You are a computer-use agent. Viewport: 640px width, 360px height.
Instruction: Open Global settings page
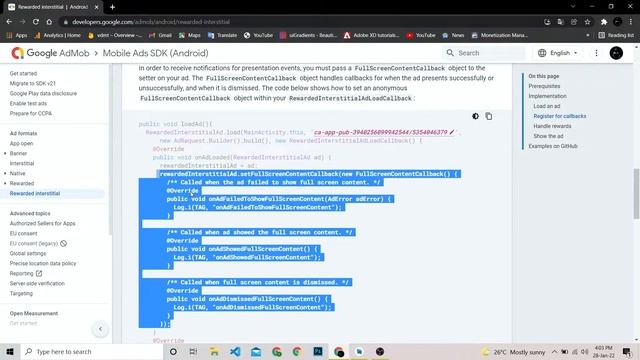(28, 253)
